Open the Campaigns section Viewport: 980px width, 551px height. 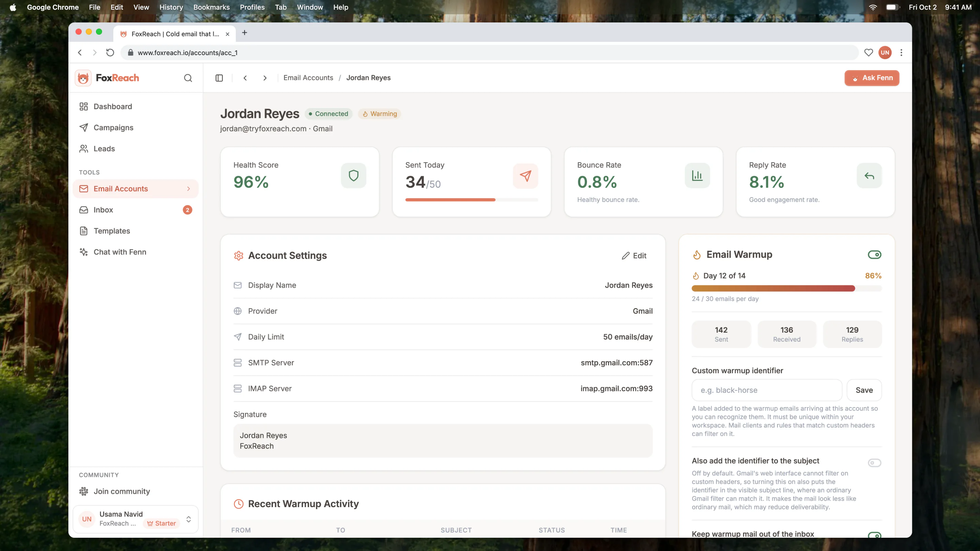135,128
